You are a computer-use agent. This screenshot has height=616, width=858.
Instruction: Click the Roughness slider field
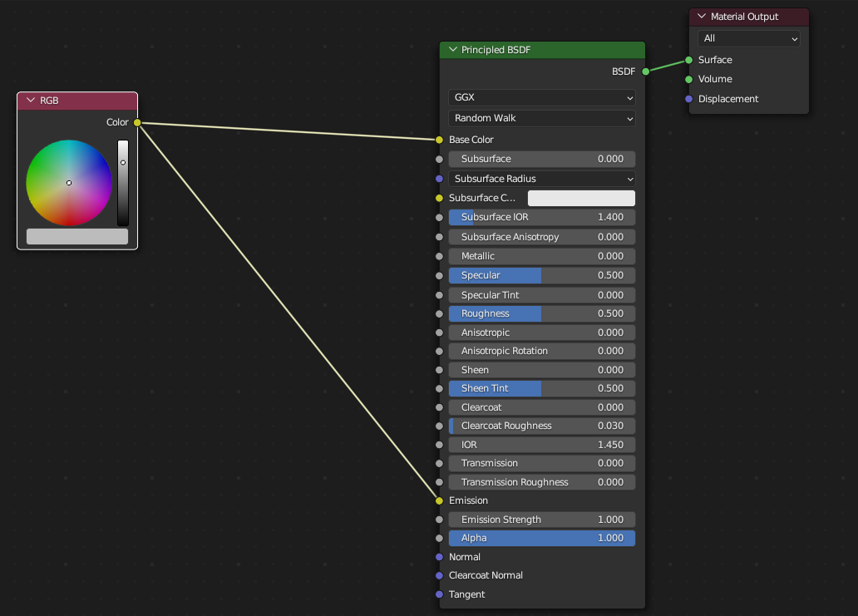541,313
